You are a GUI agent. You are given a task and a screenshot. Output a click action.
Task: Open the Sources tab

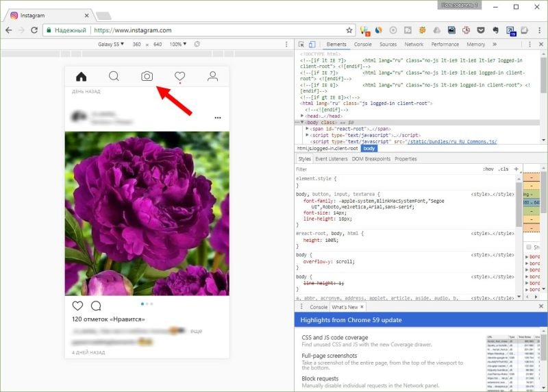click(388, 45)
